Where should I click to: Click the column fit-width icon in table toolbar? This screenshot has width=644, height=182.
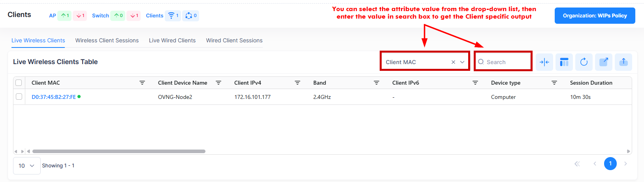point(544,62)
